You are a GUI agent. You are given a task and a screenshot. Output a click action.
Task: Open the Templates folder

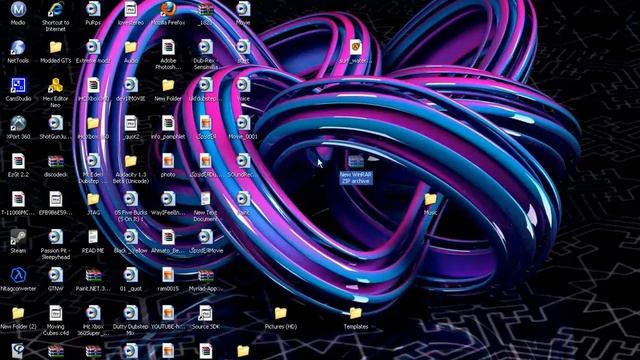pos(356,313)
